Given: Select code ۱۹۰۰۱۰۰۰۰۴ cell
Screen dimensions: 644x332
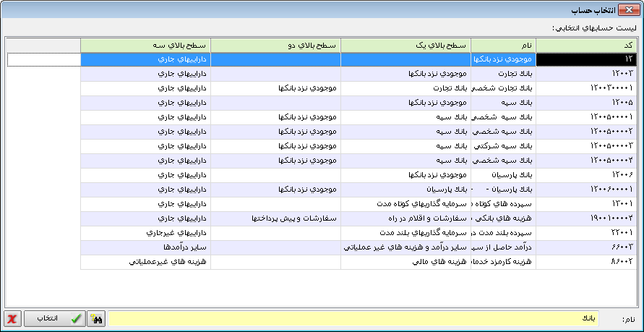Looking at the screenshot, I should [x=586, y=218].
